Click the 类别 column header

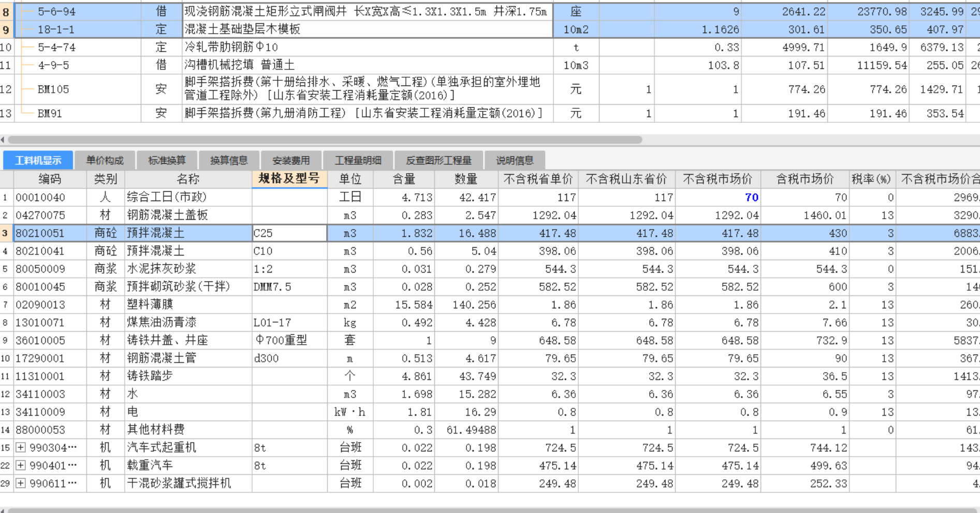coord(106,179)
